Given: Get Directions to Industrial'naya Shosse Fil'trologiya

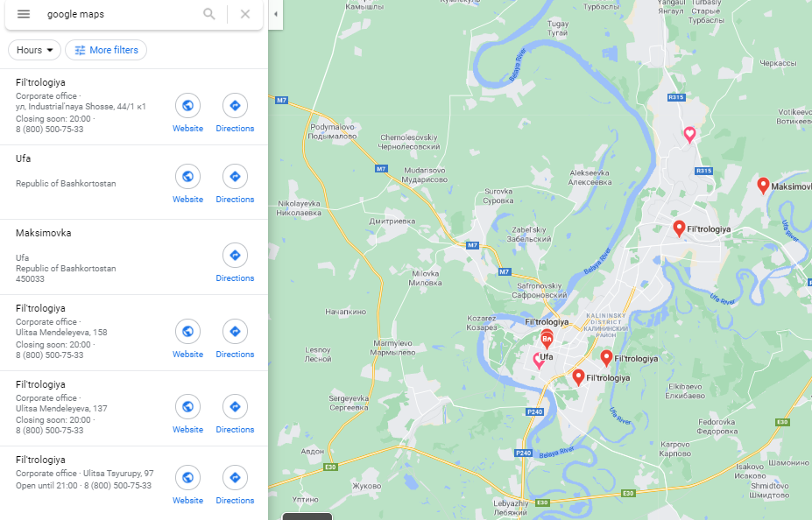Looking at the screenshot, I should tap(235, 106).
